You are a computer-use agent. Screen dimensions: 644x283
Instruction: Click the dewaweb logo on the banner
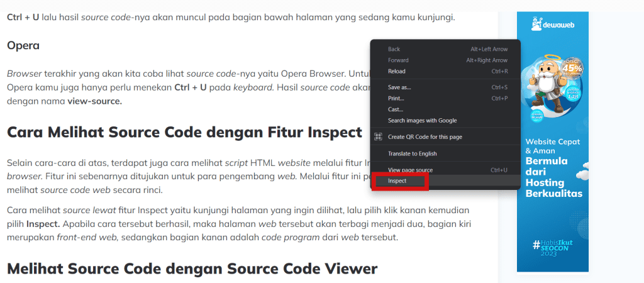pyautogui.click(x=552, y=25)
